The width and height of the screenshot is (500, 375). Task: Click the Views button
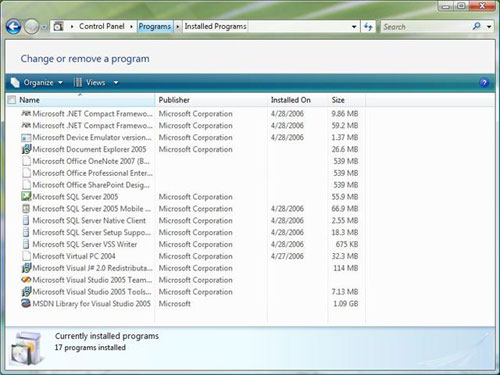click(x=89, y=83)
